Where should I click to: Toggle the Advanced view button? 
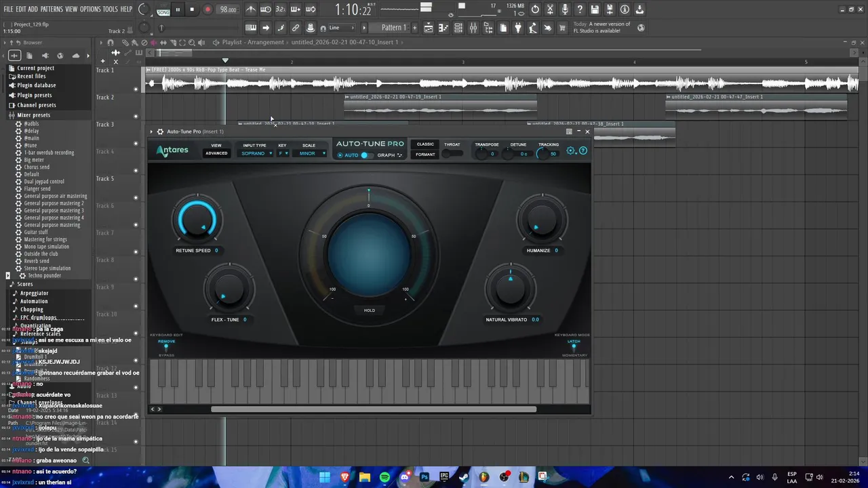click(216, 153)
